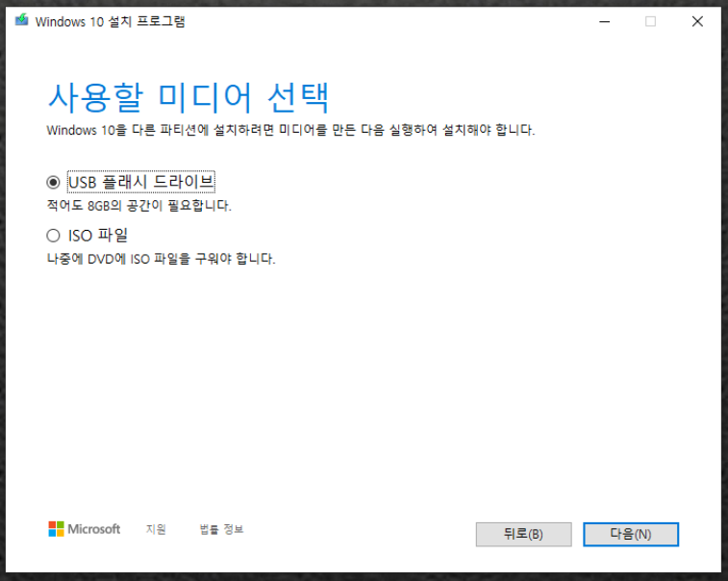Click the Windows 10 setup title bar icon

(21, 21)
